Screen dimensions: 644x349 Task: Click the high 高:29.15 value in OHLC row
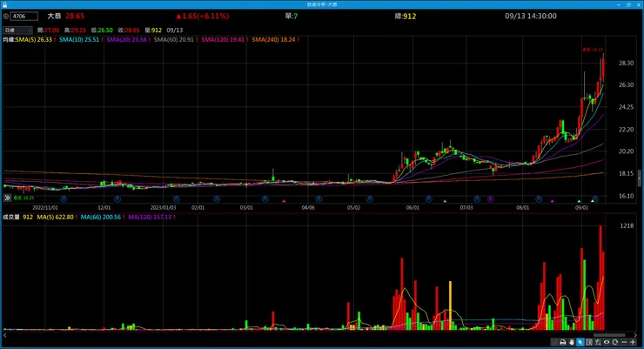pos(75,30)
